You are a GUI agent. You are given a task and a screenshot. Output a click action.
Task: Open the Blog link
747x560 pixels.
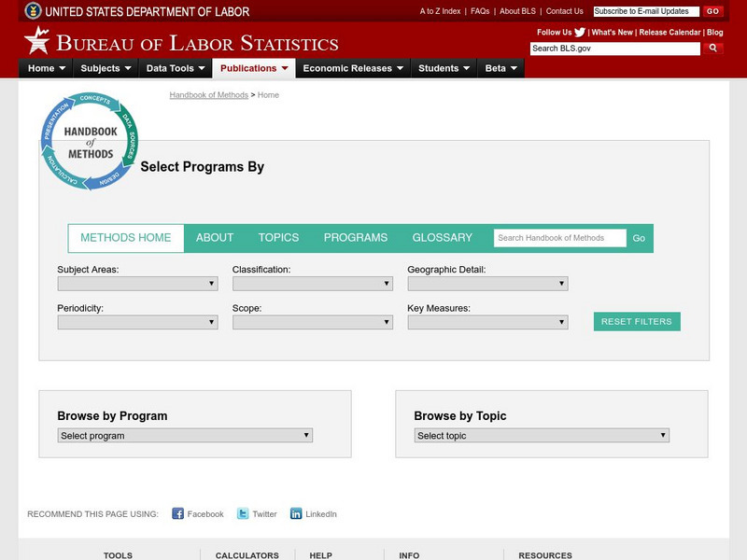[x=714, y=33]
